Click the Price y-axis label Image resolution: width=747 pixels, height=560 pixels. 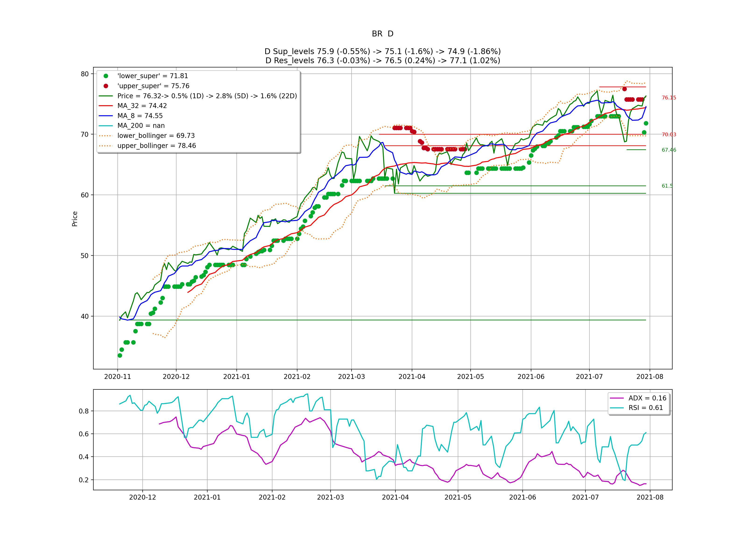coord(75,219)
